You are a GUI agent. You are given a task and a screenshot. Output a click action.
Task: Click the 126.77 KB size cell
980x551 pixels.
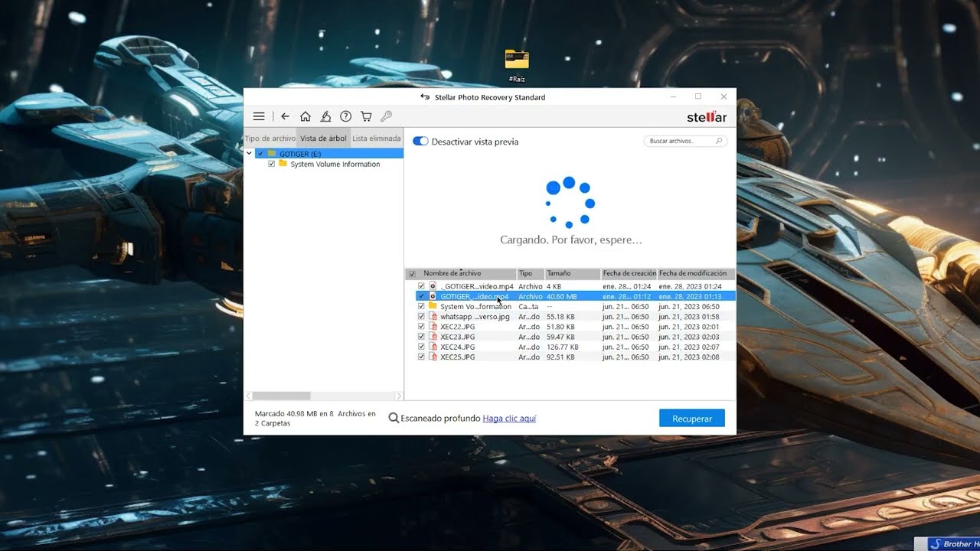click(x=563, y=347)
